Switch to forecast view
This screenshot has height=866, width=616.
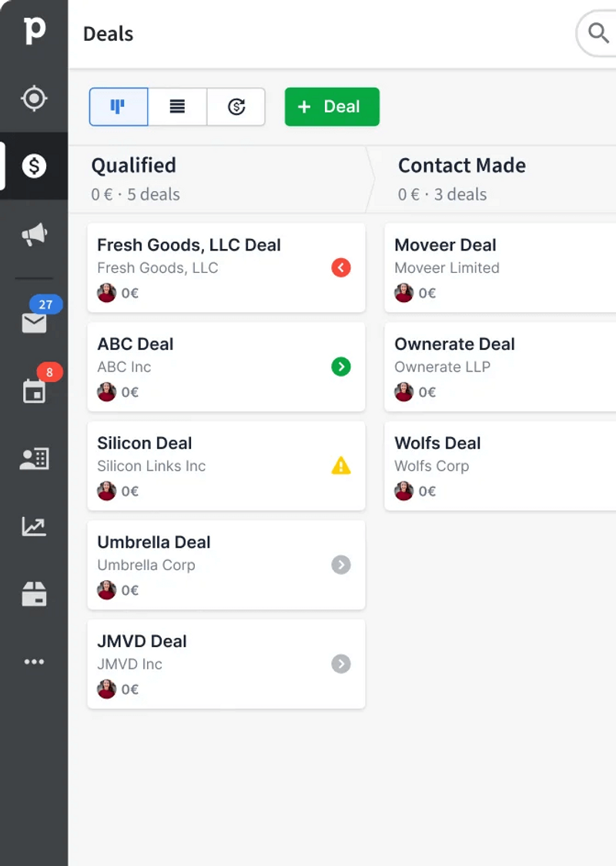(236, 106)
